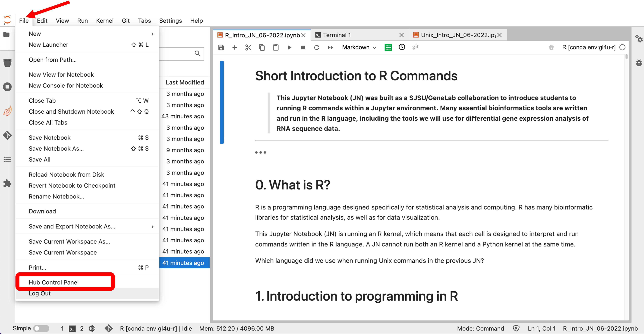The width and height of the screenshot is (644, 334).
Task: Open property inspector gears icon on right sidebar
Action: (639, 38)
